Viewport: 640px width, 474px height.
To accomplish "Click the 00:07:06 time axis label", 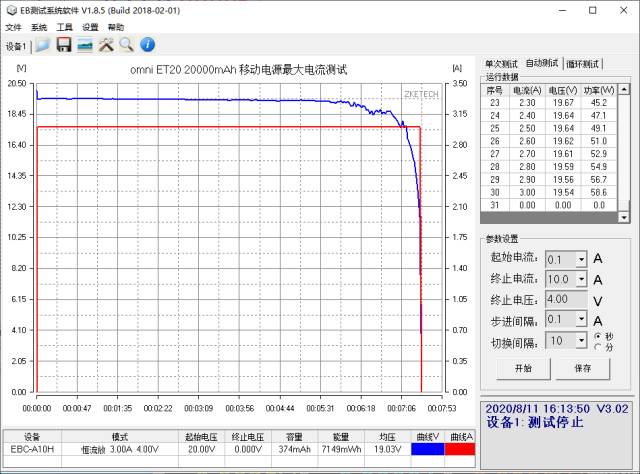I will click(401, 408).
